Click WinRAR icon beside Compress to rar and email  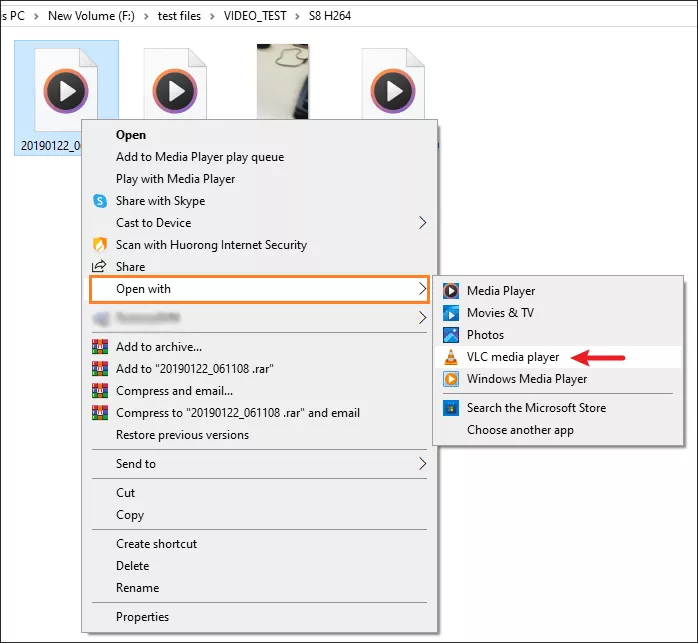[x=100, y=412]
